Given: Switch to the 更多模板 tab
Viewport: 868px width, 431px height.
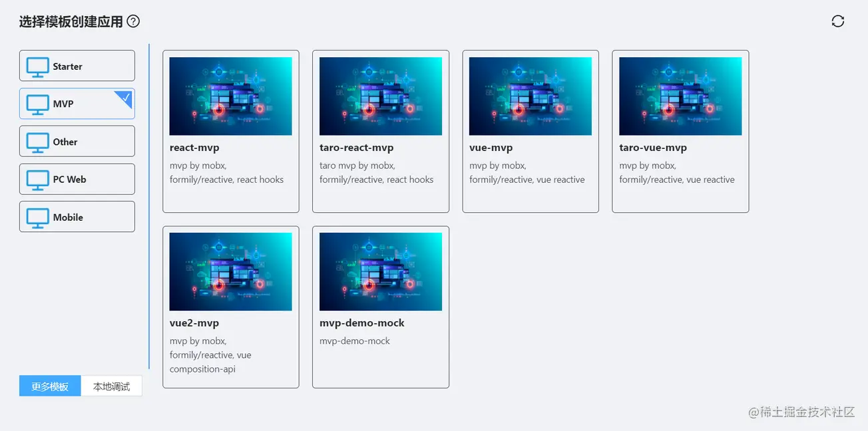Looking at the screenshot, I should tap(50, 386).
